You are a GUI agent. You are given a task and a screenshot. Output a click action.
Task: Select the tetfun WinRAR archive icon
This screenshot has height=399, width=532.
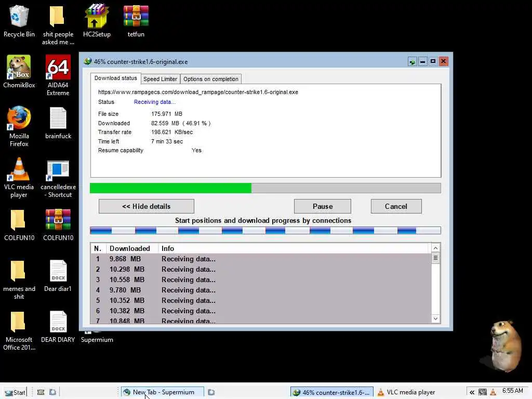click(136, 21)
